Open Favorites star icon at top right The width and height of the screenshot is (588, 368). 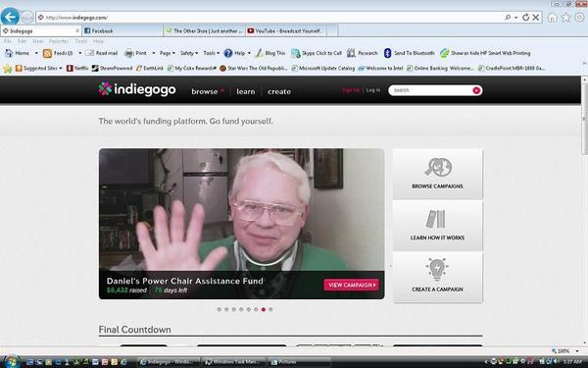[x=565, y=18]
